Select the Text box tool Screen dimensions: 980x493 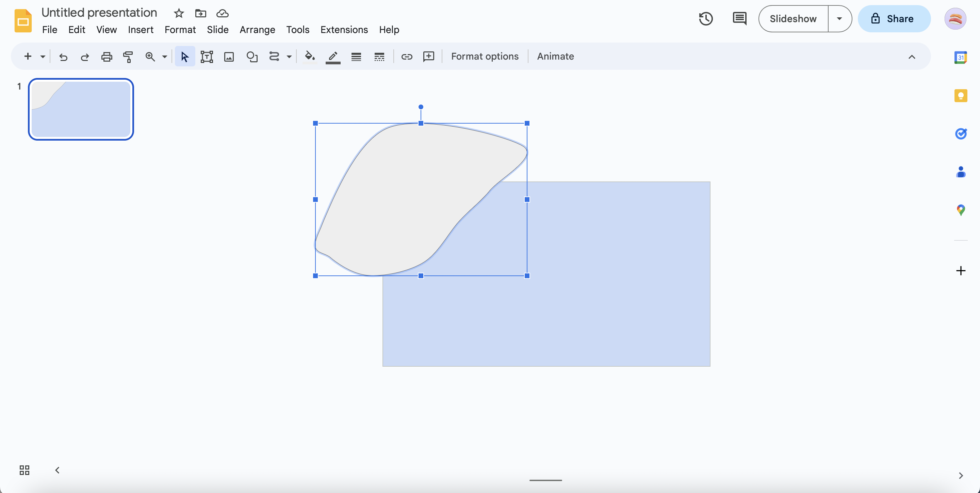(x=207, y=57)
